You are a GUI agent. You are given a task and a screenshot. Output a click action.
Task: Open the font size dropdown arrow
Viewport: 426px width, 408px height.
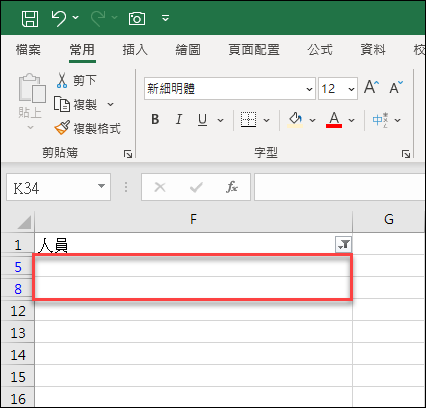coord(351,89)
